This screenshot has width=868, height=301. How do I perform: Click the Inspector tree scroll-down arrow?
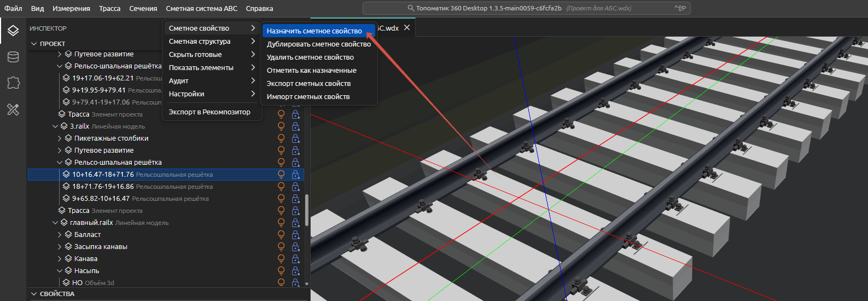(x=307, y=284)
